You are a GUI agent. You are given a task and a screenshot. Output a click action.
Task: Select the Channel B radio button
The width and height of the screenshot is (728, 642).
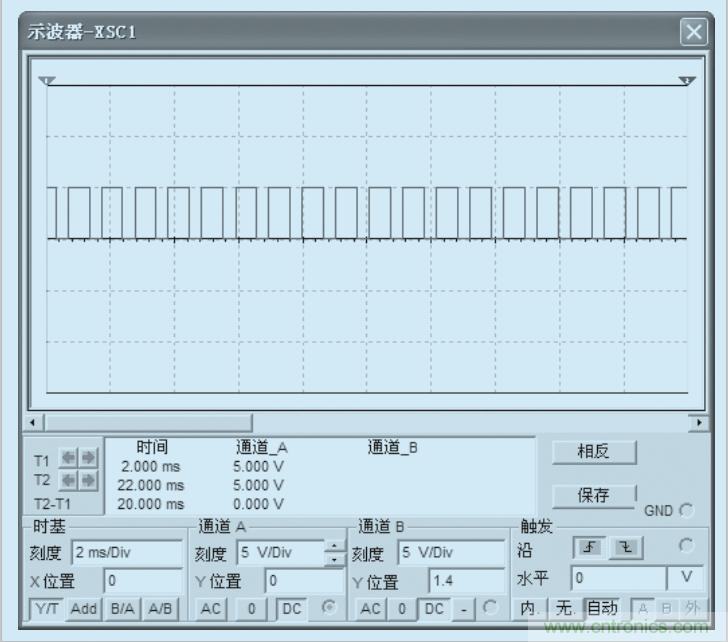pyautogui.click(x=492, y=608)
